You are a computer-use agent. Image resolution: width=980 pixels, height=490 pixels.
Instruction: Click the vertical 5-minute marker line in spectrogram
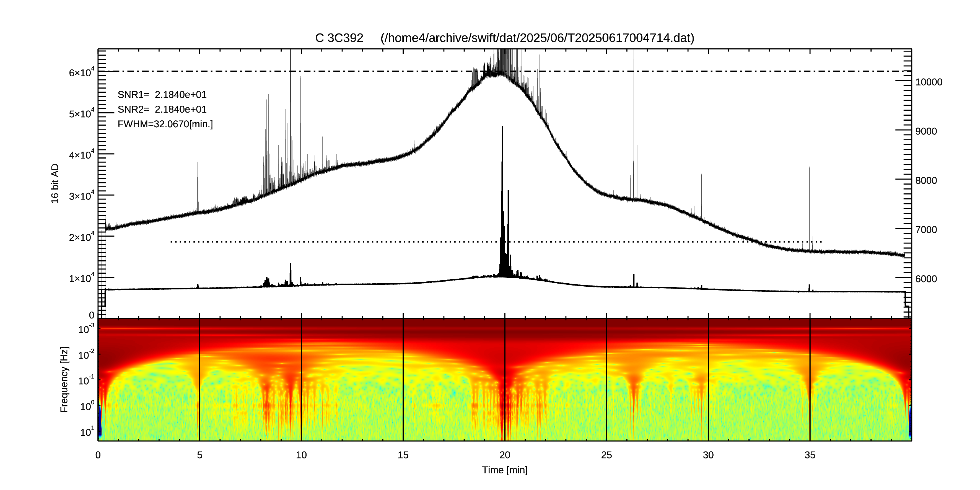[x=200, y=379]
